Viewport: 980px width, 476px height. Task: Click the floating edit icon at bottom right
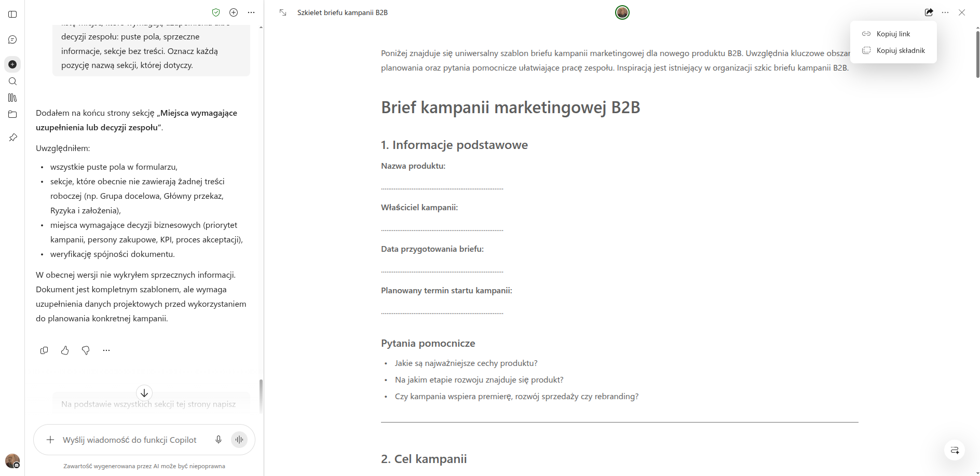(x=955, y=450)
